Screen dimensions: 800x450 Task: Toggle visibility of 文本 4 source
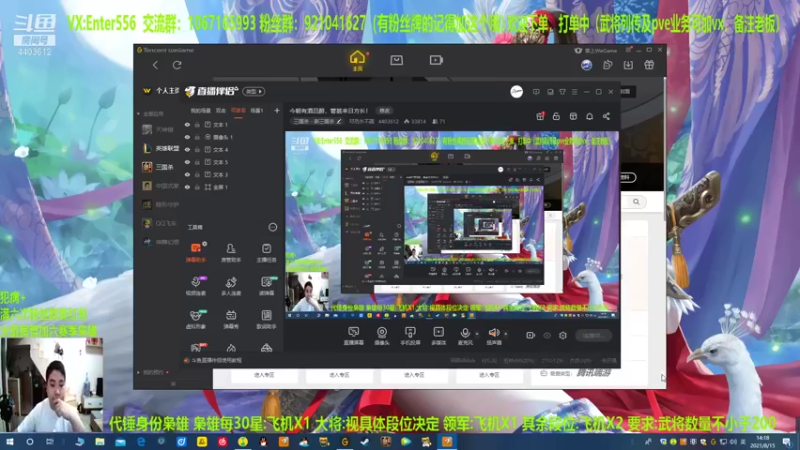click(187, 149)
